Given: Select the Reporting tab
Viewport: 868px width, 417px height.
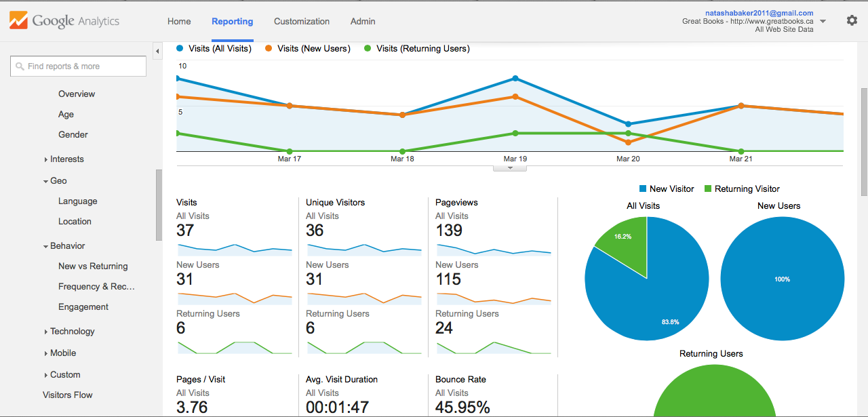Looking at the screenshot, I should (x=232, y=22).
